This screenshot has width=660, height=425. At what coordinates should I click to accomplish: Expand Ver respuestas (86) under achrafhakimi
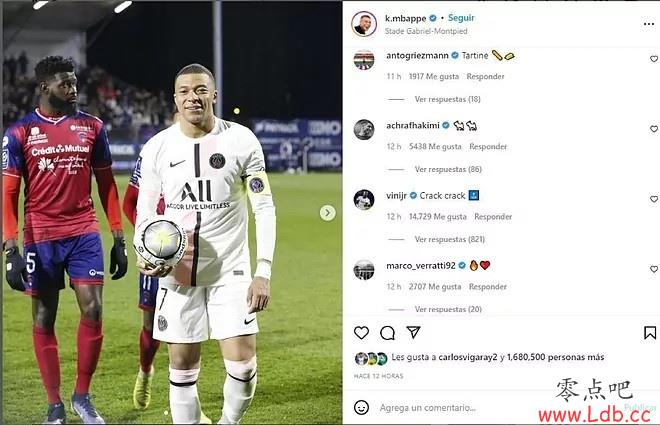448,169
